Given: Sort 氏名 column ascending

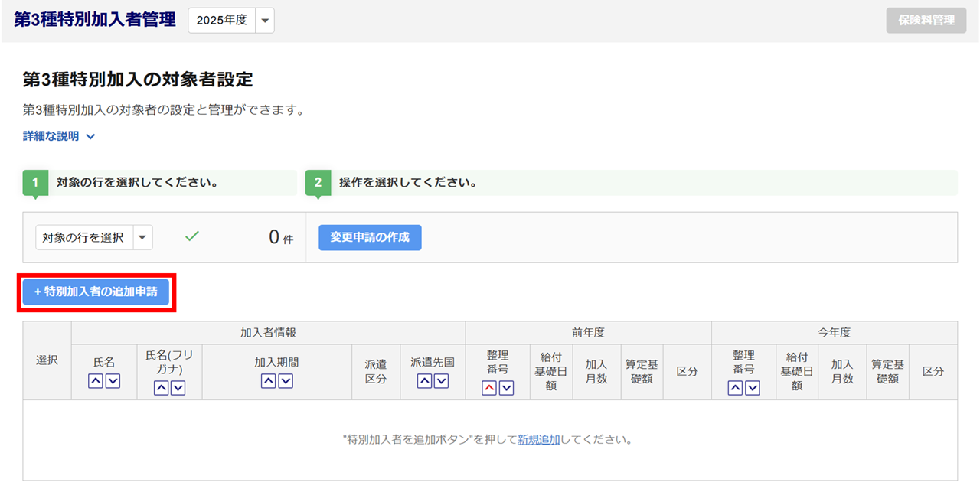Looking at the screenshot, I should [x=96, y=381].
